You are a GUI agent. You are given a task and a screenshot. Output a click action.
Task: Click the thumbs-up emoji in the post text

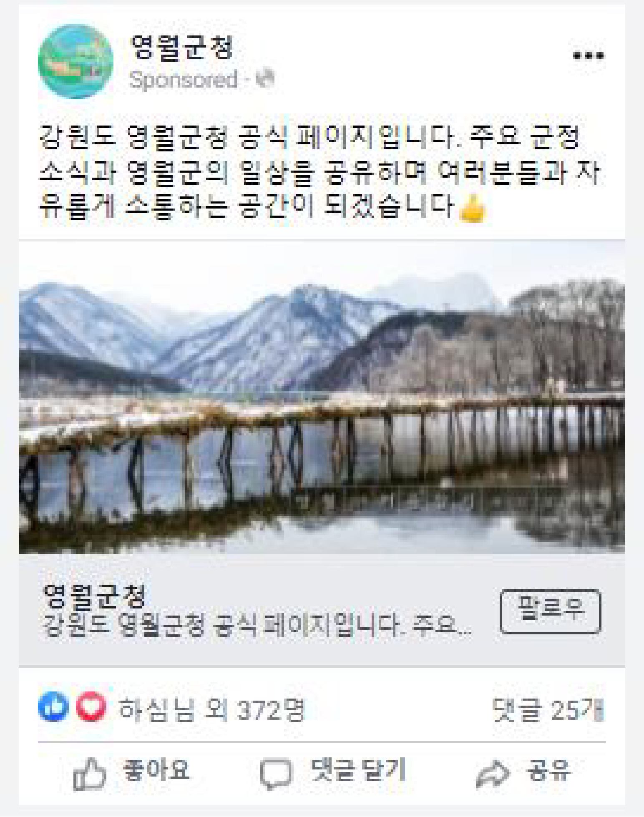[x=472, y=208]
